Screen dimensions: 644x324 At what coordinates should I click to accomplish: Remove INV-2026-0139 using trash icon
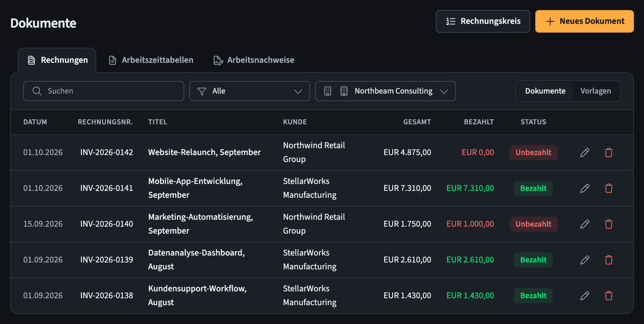click(609, 260)
